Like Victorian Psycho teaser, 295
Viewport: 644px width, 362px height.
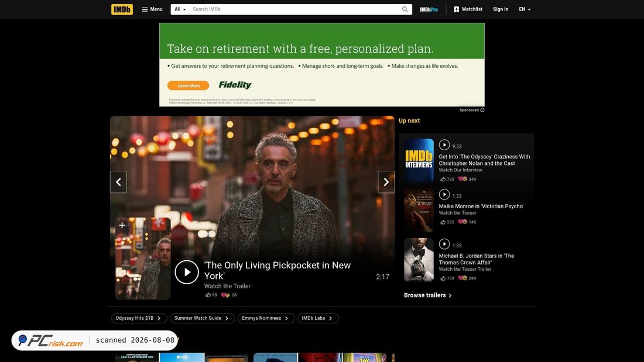pyautogui.click(x=447, y=222)
